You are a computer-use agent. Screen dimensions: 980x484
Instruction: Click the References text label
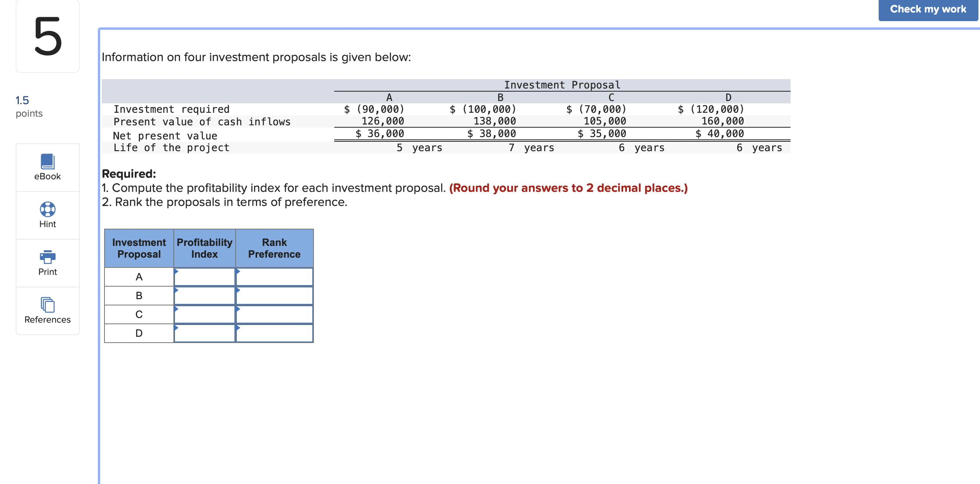pos(47,320)
